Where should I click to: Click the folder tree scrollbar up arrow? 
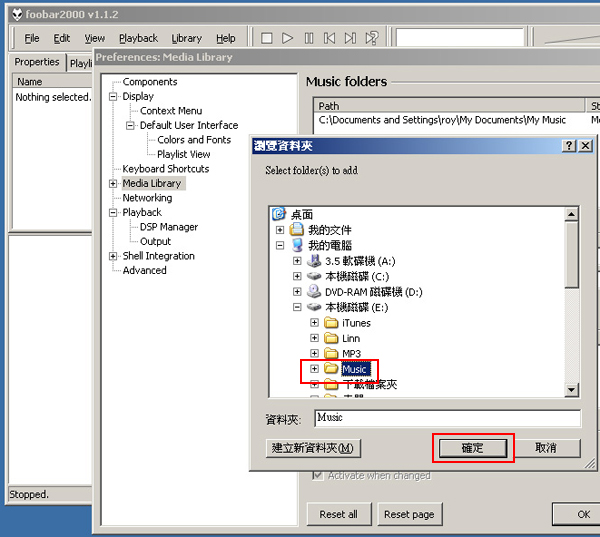[571, 214]
